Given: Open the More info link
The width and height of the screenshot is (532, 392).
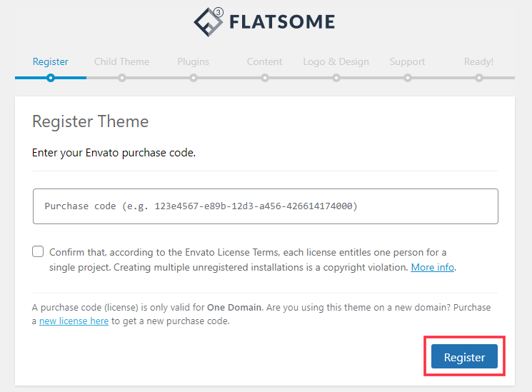Looking at the screenshot, I should tap(433, 268).
